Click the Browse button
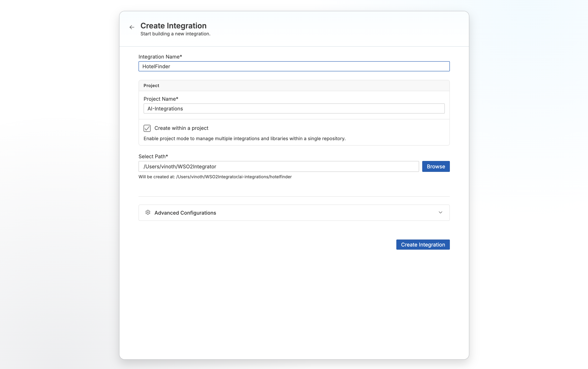Screen dimensions: 588x369 coord(436,166)
